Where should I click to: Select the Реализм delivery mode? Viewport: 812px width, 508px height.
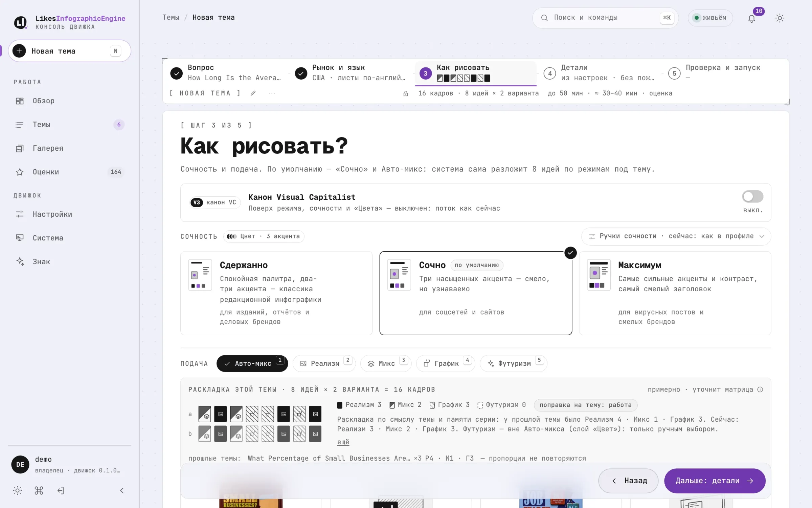[324, 363]
